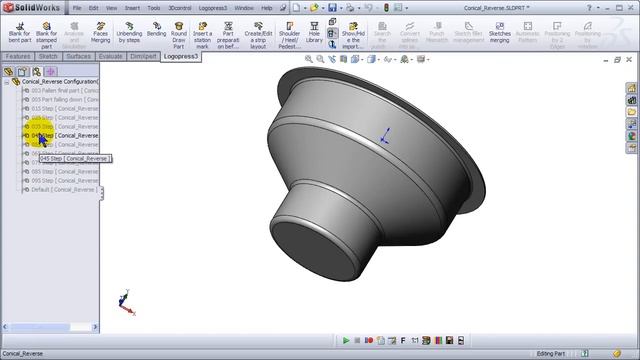Screen dimensions: 640x360
Task: Click the panel collapse handle beside the tree
Action: [x=102, y=193]
